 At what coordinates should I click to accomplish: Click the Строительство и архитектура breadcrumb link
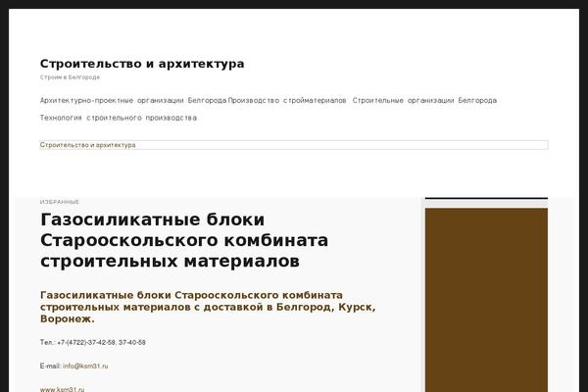(88, 145)
